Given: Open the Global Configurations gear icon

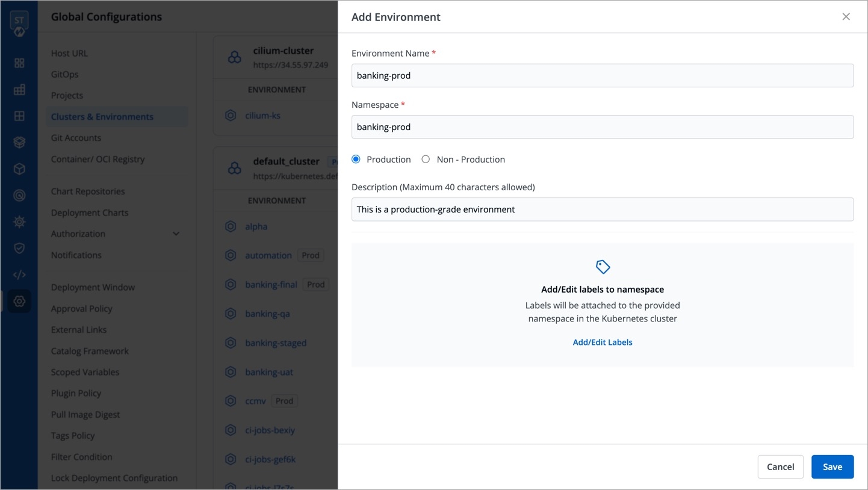Looking at the screenshot, I should click(19, 301).
